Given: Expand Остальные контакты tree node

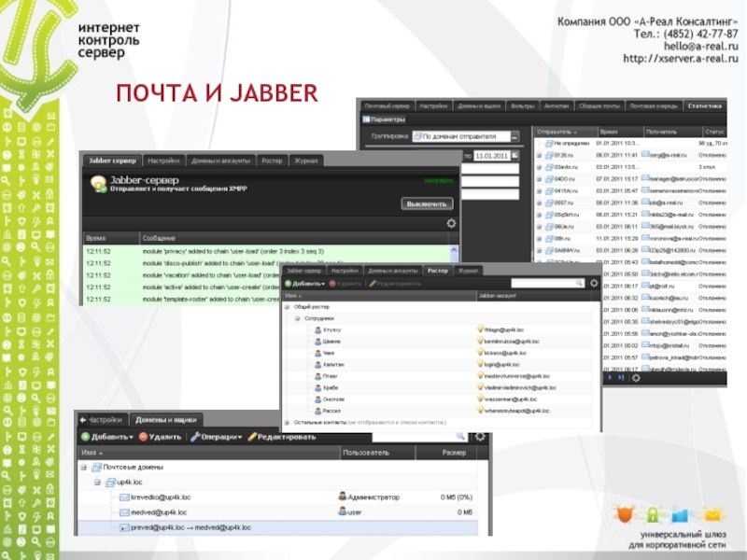Looking at the screenshot, I should click(x=287, y=423).
